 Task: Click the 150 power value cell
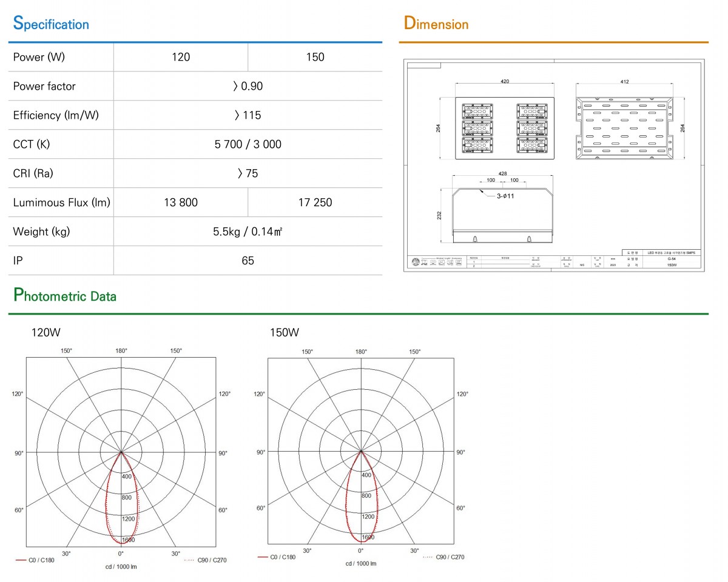coord(315,57)
